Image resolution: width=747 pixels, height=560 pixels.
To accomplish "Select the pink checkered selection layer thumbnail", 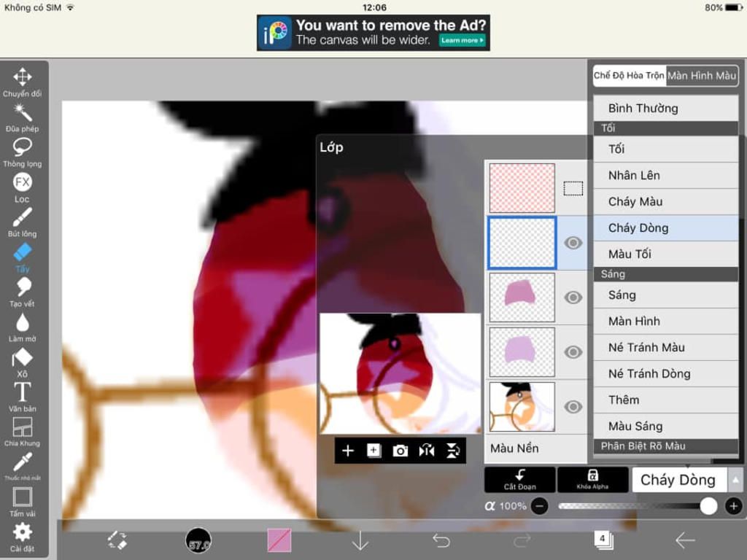I will point(522,188).
